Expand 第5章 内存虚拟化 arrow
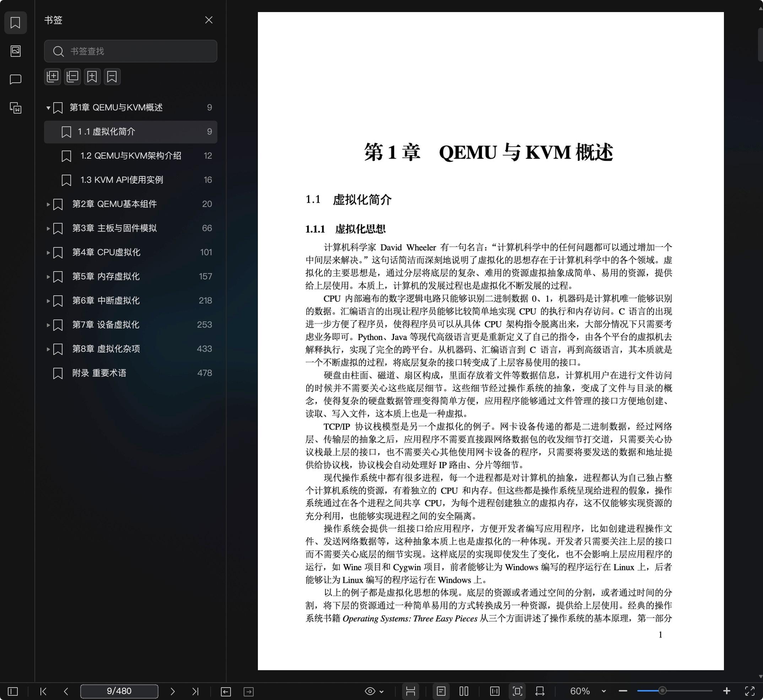The height and width of the screenshot is (700, 763). coord(48,277)
